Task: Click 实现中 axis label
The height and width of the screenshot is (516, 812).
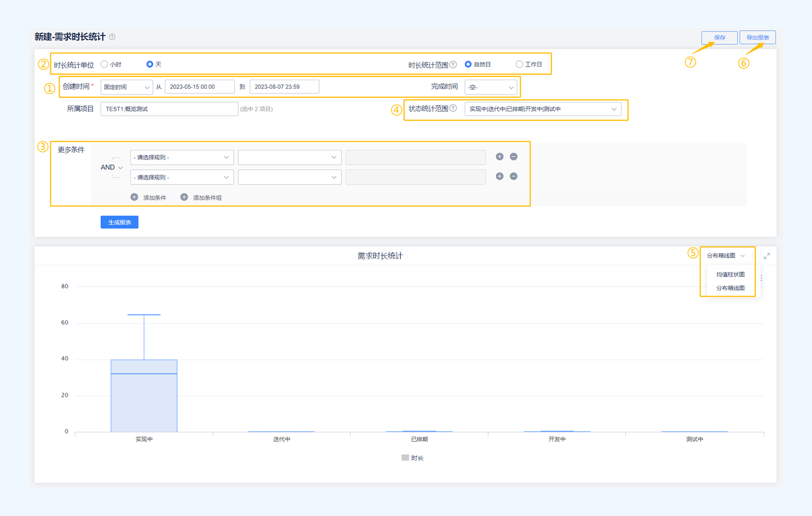Action: point(144,439)
